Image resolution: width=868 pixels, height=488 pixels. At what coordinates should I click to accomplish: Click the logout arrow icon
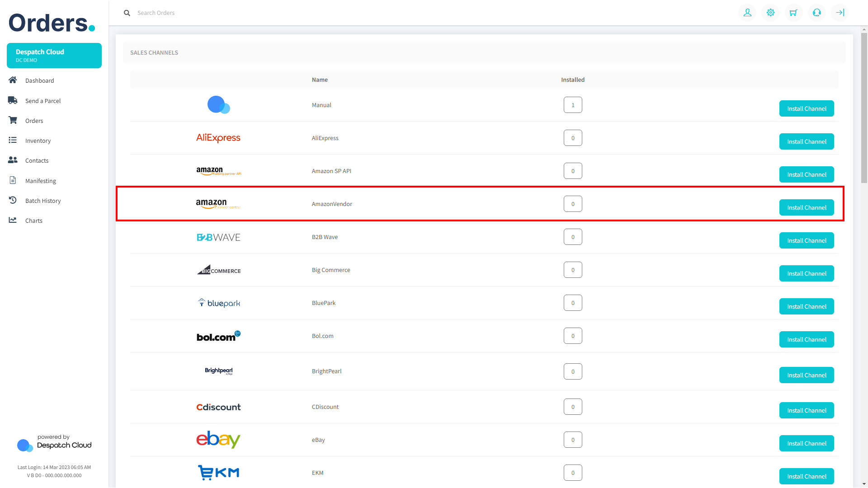[x=840, y=13]
